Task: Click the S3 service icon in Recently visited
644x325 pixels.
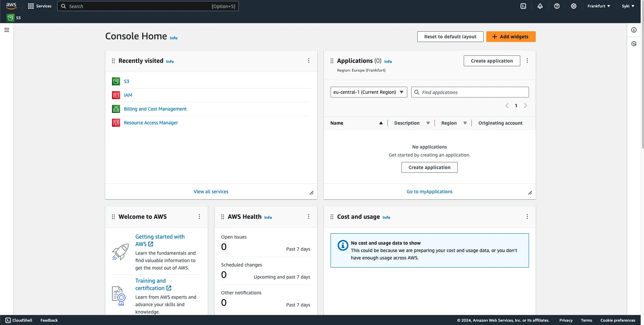Action: 116,81
